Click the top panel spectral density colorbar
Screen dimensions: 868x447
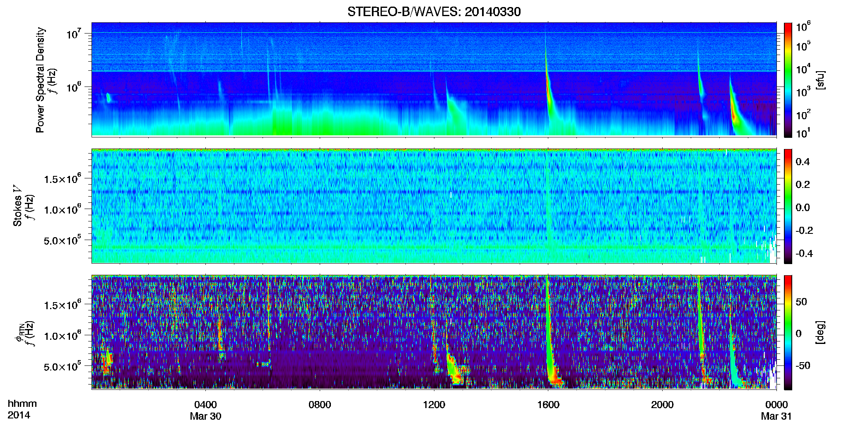[788, 80]
